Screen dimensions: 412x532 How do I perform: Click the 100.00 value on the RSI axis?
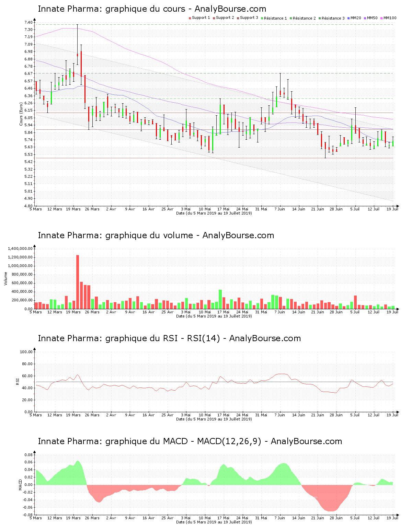[x=26, y=352]
